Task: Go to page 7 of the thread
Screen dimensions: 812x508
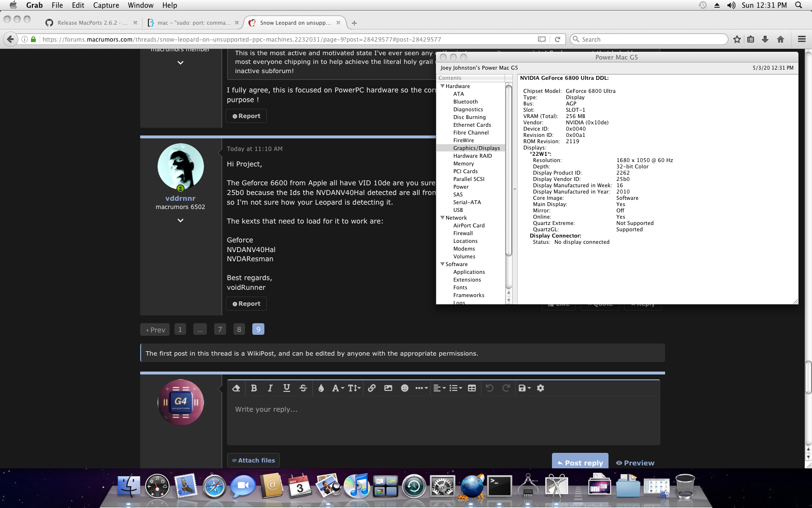Action: (220, 329)
